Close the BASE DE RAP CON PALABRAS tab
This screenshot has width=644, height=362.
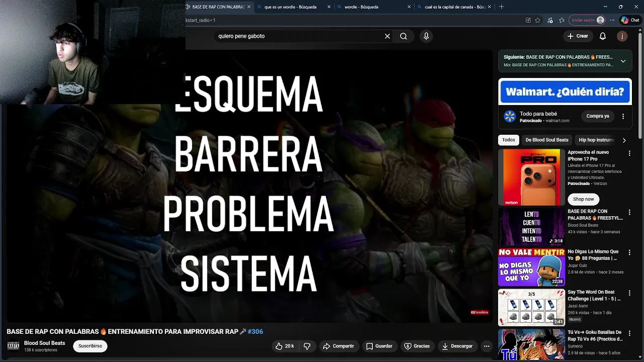point(249,7)
